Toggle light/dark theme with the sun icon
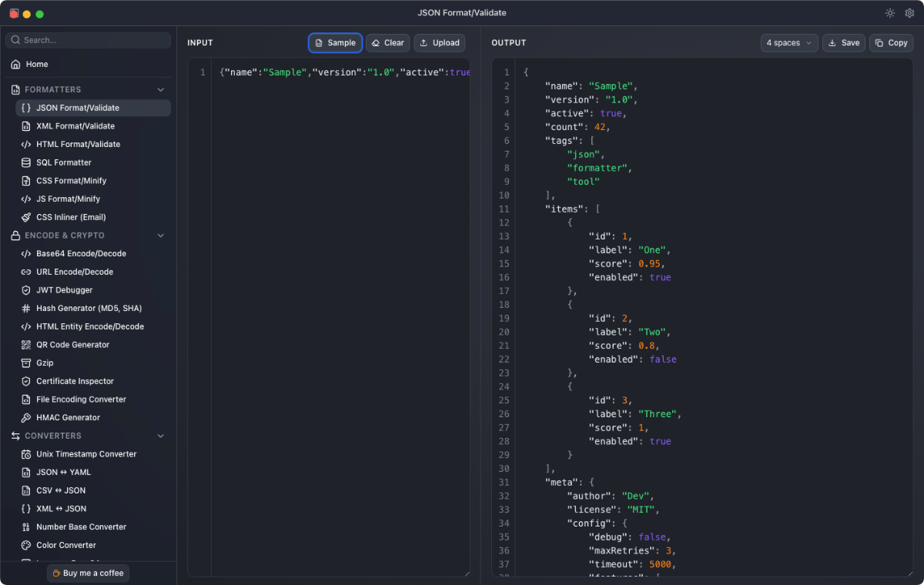Screen dimensions: 924x585 click(889, 13)
